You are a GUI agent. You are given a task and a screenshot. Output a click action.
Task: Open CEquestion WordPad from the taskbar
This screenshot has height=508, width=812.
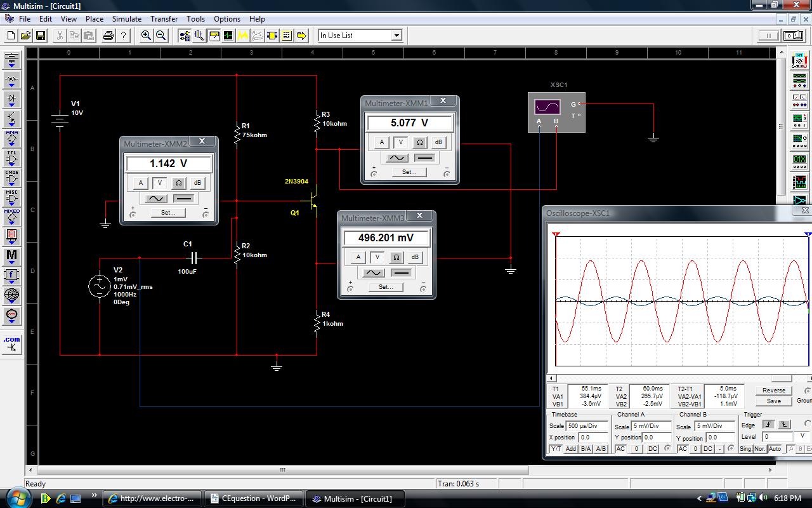pos(254,498)
